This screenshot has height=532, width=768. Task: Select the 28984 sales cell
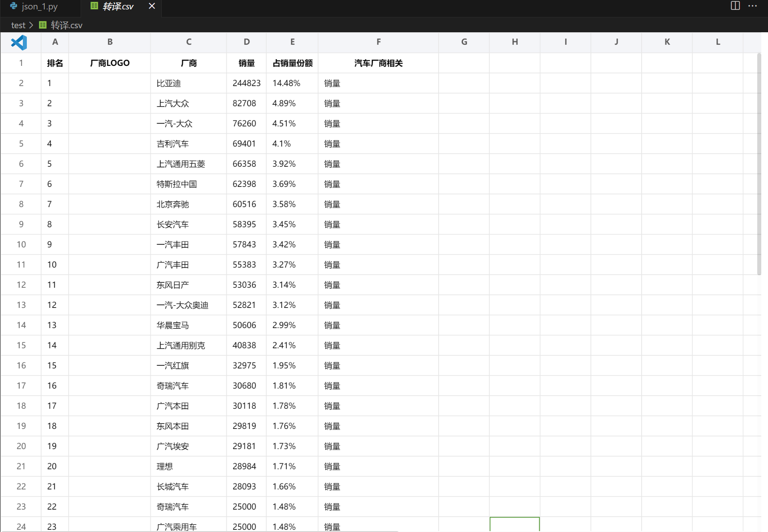pyautogui.click(x=246, y=467)
